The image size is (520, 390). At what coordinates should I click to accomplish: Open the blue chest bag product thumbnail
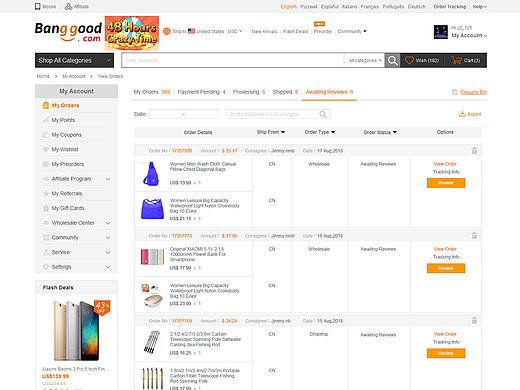(151, 174)
